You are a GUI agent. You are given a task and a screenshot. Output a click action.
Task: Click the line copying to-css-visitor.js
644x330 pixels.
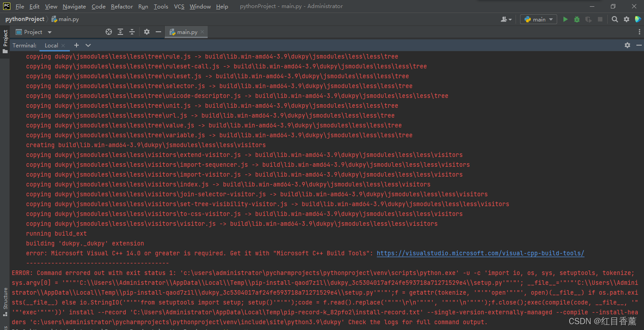(x=244, y=214)
